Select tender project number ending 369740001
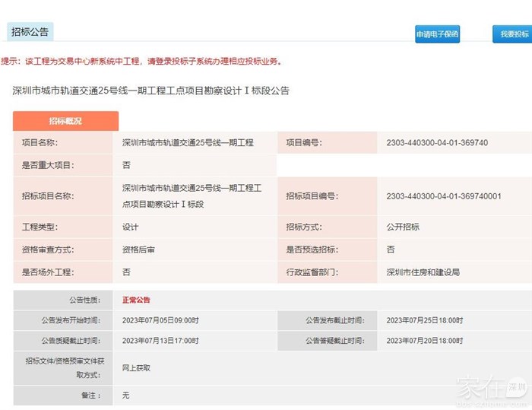Viewport: 532px width, 410px height. pyautogui.click(x=443, y=196)
